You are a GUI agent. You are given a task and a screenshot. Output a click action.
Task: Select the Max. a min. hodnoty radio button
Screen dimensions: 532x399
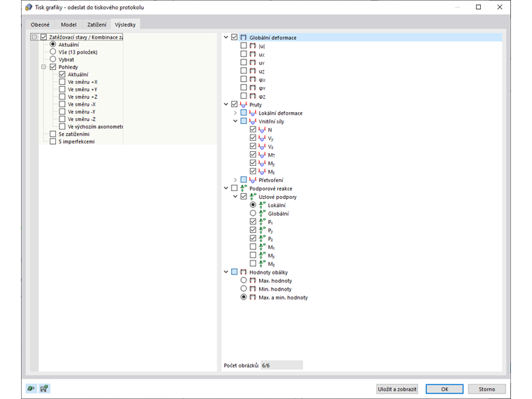coord(244,297)
